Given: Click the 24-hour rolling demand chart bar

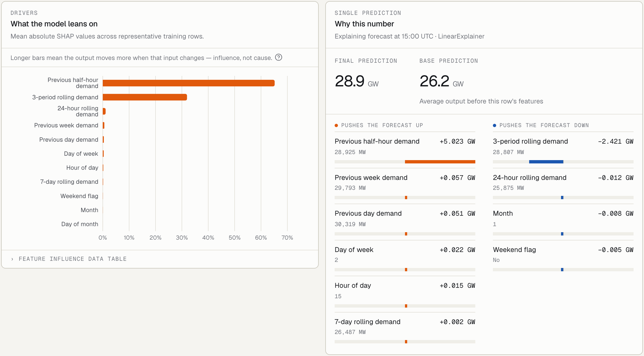Looking at the screenshot, I should click(x=104, y=111).
